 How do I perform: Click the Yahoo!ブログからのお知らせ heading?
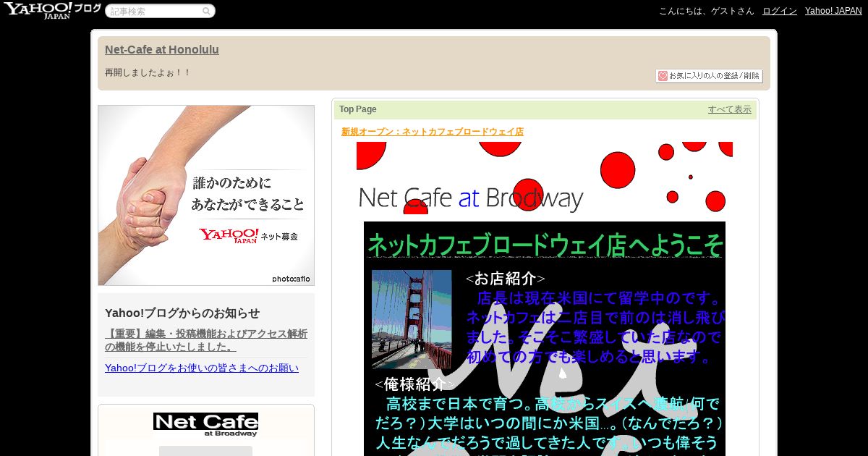point(182,313)
